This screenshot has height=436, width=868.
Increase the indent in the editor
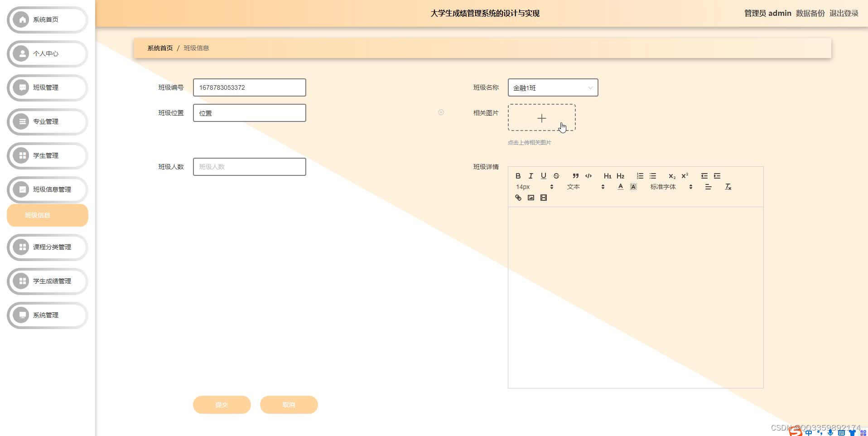tap(717, 176)
